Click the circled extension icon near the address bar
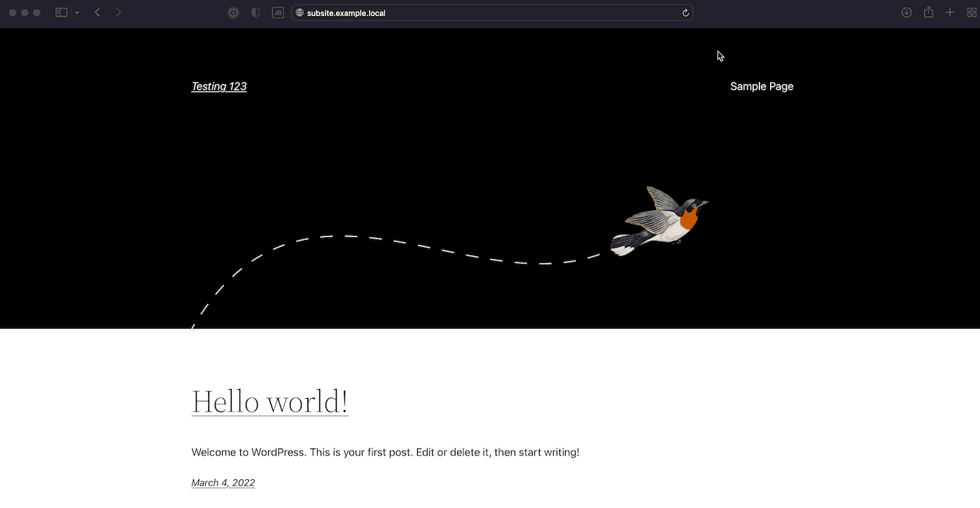 coord(233,12)
